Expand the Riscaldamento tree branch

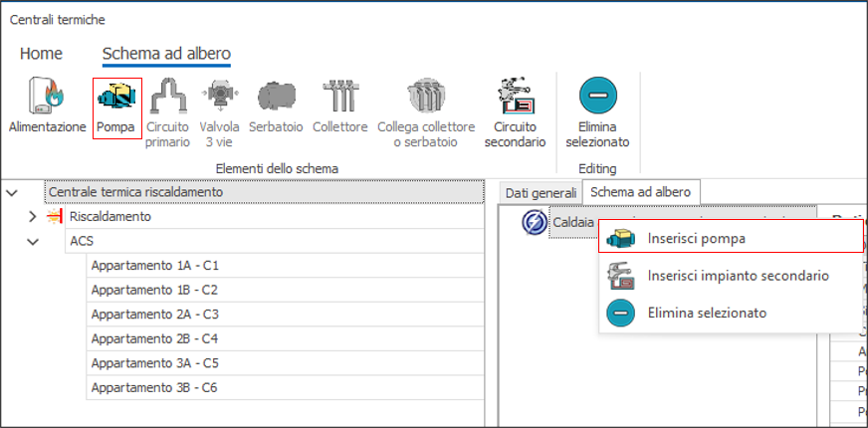tap(33, 217)
